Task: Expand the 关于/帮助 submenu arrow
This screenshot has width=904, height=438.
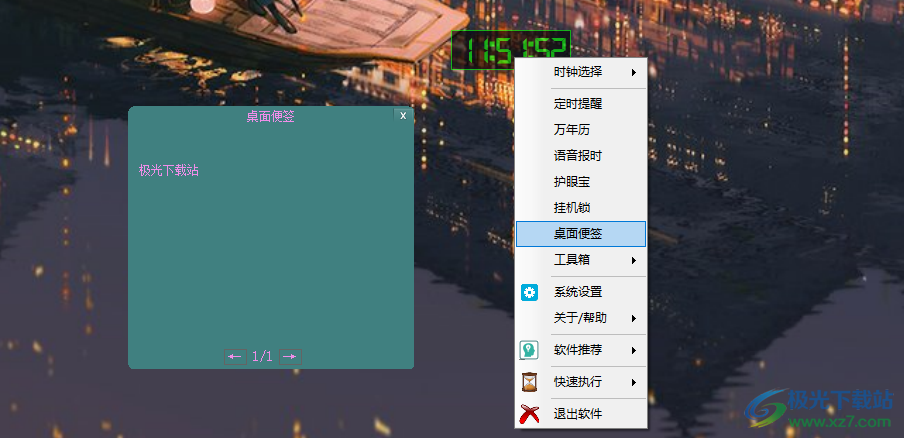Action: click(x=634, y=318)
